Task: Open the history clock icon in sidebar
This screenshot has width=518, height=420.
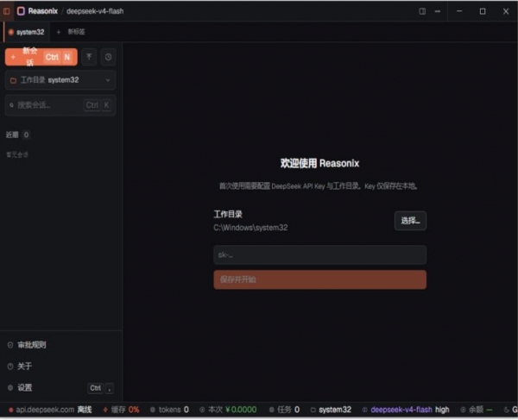Action: (109, 57)
